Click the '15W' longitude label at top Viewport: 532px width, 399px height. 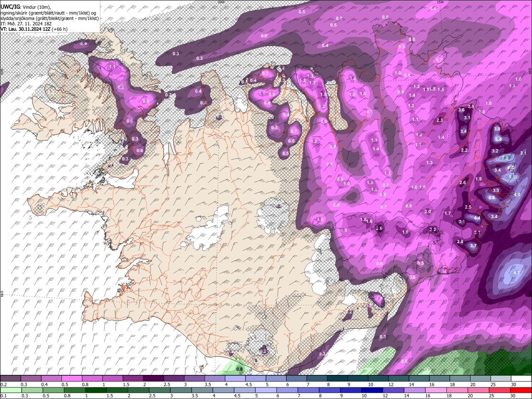point(441,2)
